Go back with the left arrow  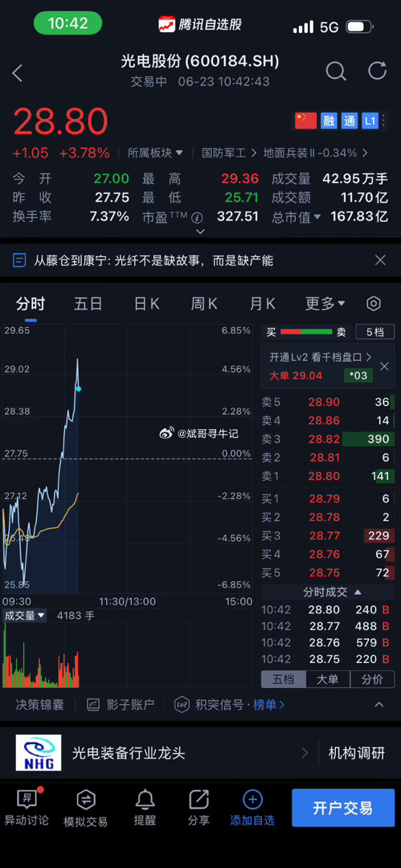tap(18, 73)
